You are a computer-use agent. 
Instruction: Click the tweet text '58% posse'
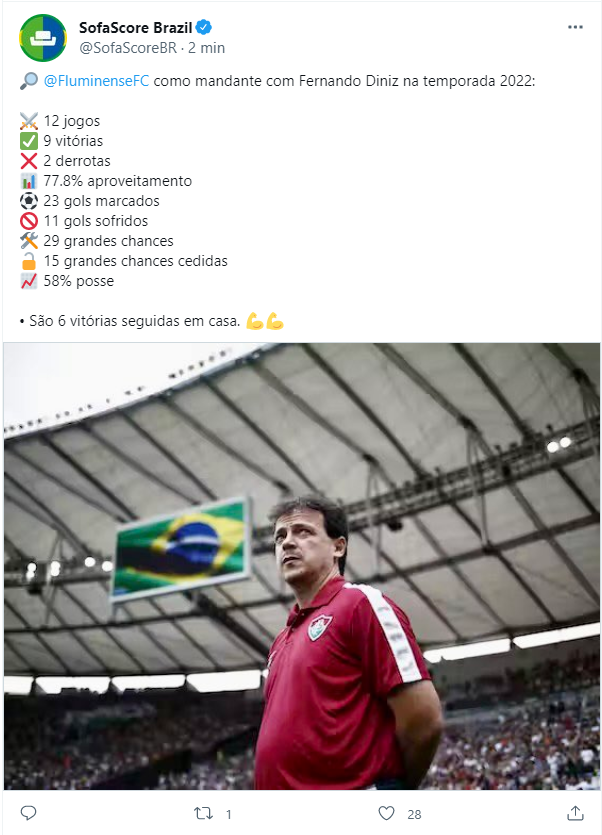(x=78, y=281)
